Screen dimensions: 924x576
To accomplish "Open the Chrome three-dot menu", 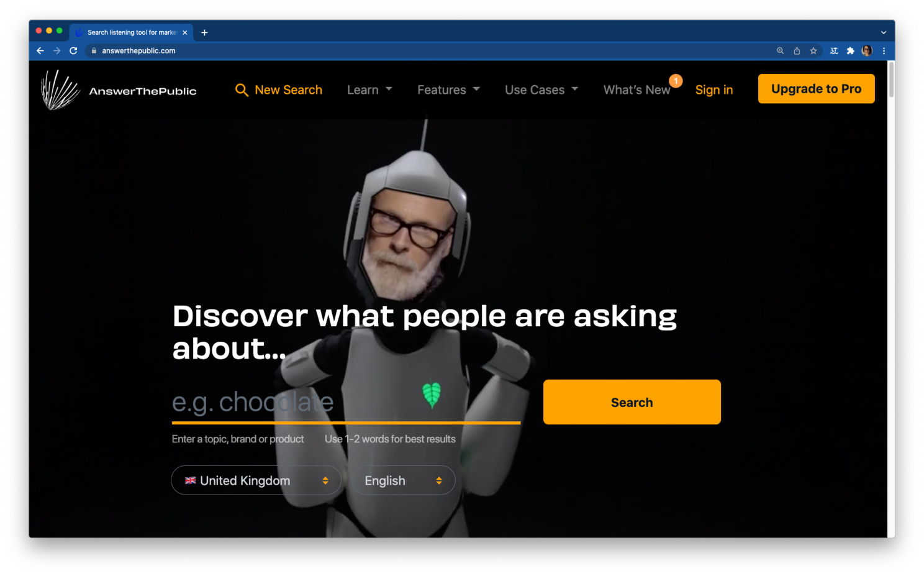I will [x=884, y=51].
